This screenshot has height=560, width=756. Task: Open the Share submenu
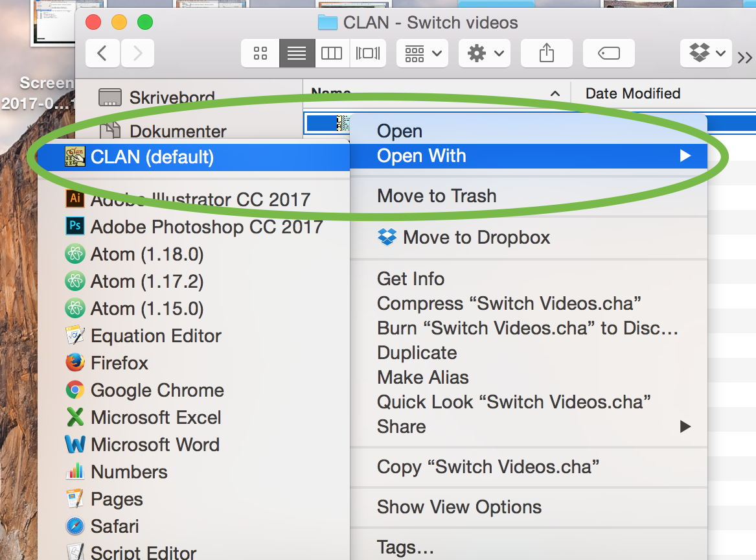pos(529,426)
